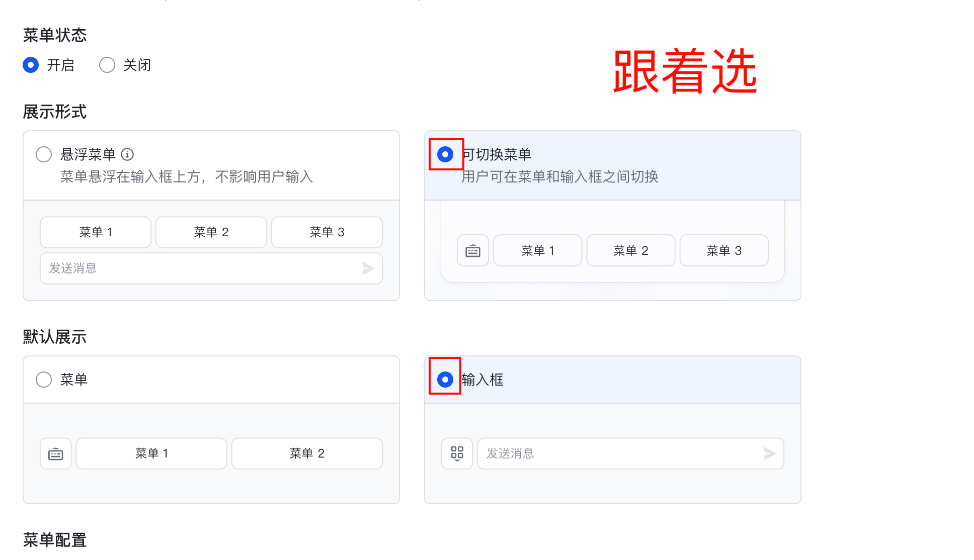Viewport: 974px width, 560px height.
Task: Click the info icon next to 悬浮菜单
Action: [x=129, y=154]
